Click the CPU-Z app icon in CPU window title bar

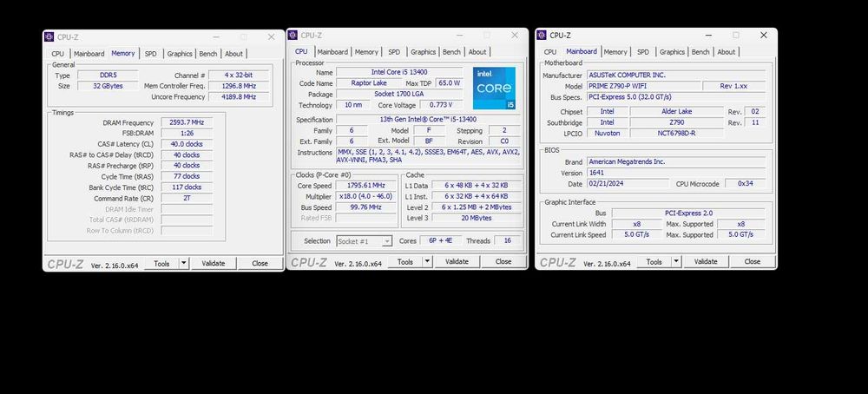coord(293,36)
